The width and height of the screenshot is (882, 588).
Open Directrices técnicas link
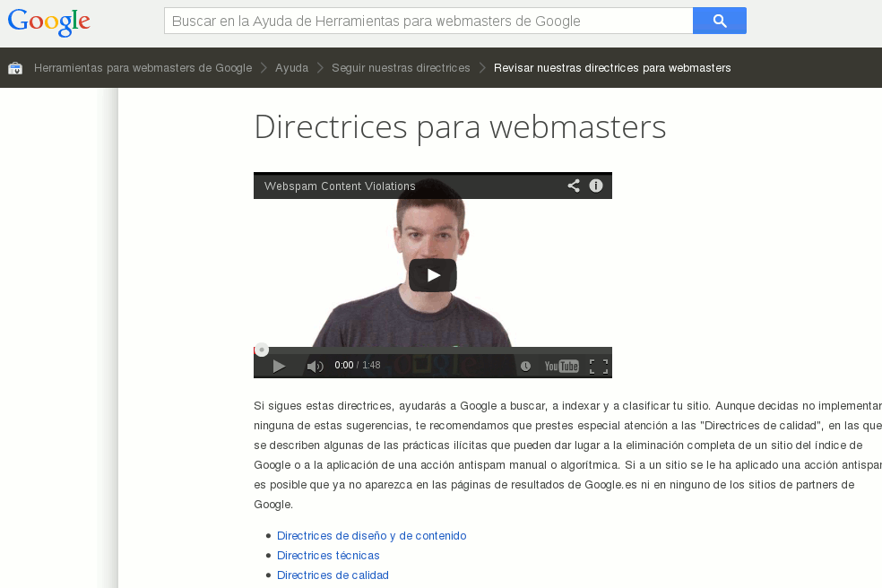[328, 556]
